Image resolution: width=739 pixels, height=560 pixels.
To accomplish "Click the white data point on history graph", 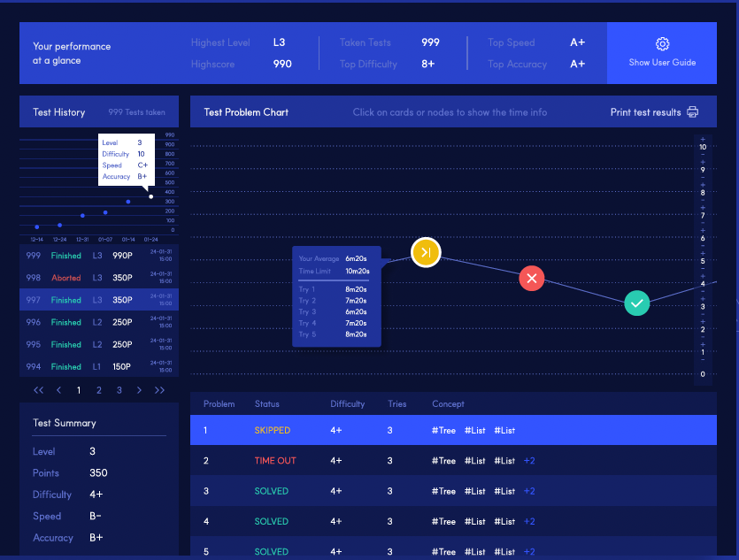I will [150, 196].
